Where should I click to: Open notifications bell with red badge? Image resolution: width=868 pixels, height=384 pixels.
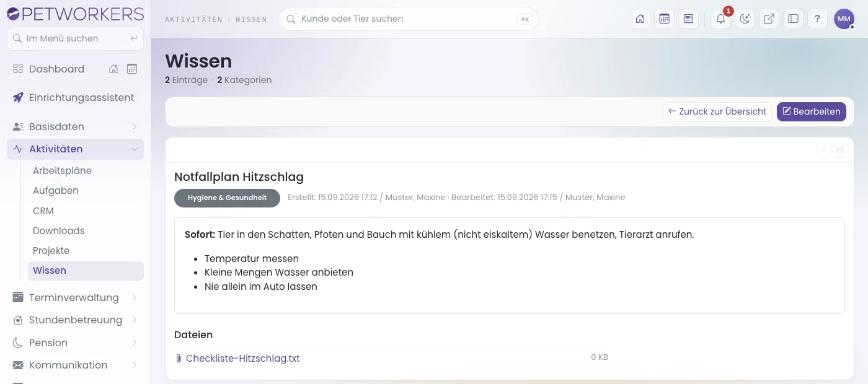pyautogui.click(x=721, y=19)
